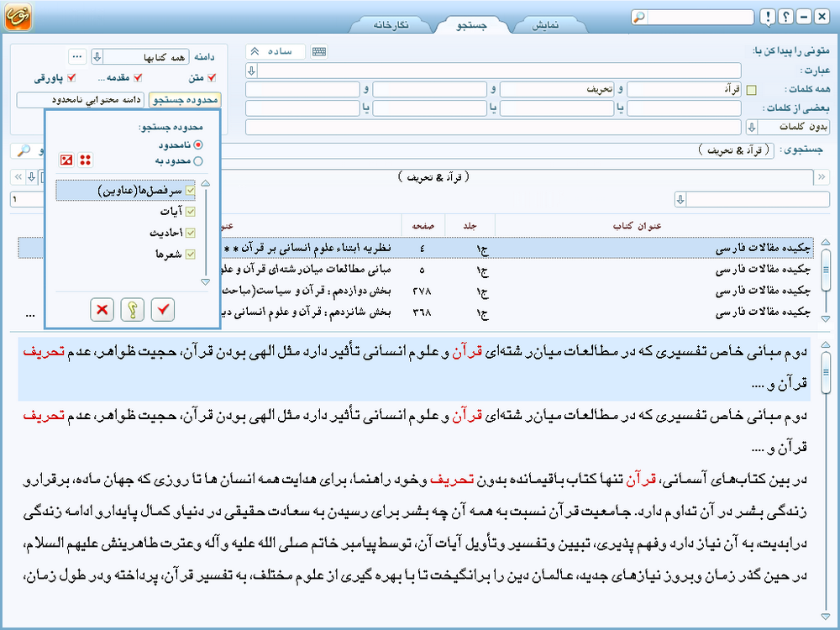Toggle the شعرها checkbox
The height and width of the screenshot is (630, 840).
(x=190, y=255)
